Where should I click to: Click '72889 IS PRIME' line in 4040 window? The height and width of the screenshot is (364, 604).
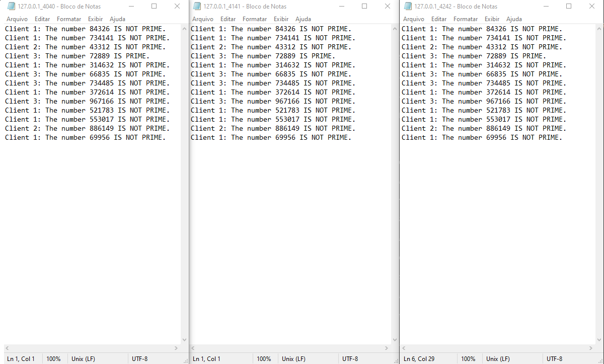tap(78, 56)
